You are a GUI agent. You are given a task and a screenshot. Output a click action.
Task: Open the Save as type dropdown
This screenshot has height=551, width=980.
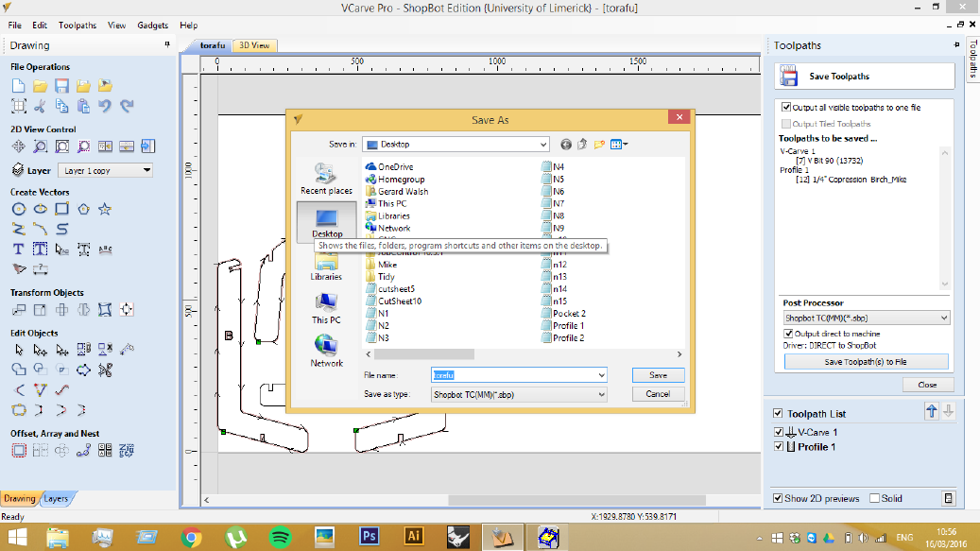[x=519, y=395]
